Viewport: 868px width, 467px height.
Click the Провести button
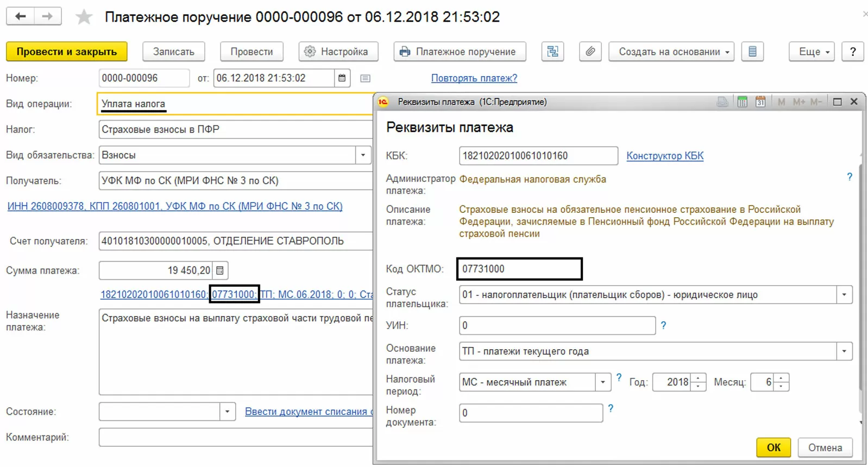click(251, 52)
